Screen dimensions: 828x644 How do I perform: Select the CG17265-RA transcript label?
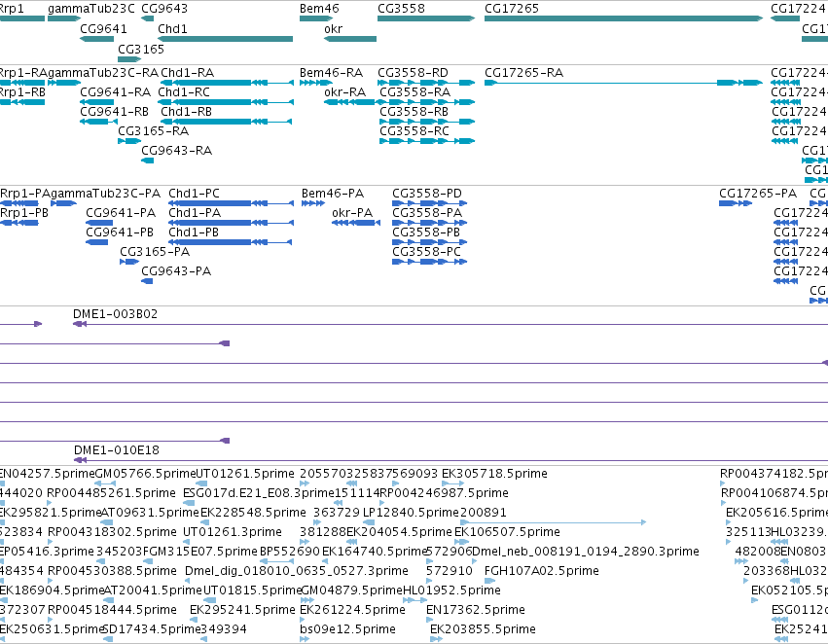click(x=523, y=73)
